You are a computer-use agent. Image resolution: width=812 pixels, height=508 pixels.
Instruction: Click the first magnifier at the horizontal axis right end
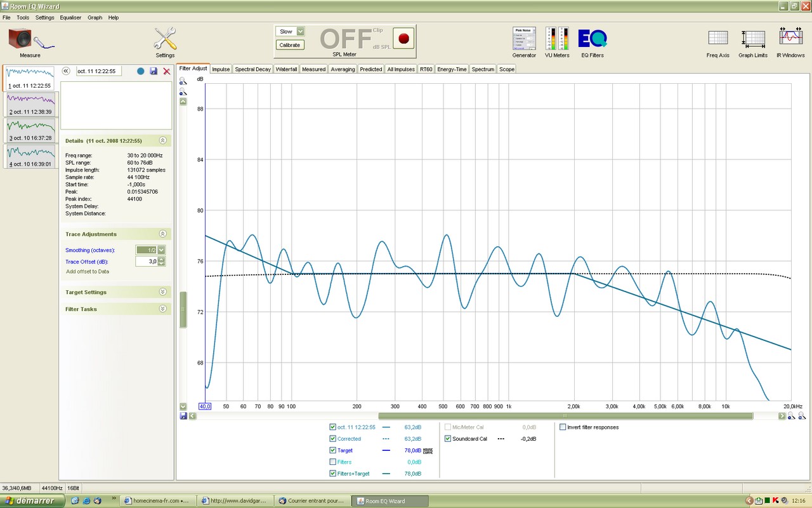pos(792,416)
